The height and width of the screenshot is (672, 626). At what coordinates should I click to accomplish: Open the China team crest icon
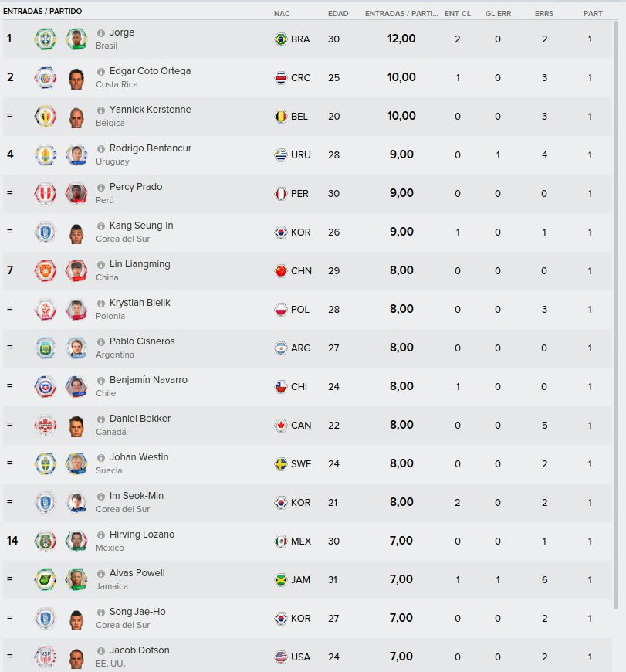tap(46, 271)
